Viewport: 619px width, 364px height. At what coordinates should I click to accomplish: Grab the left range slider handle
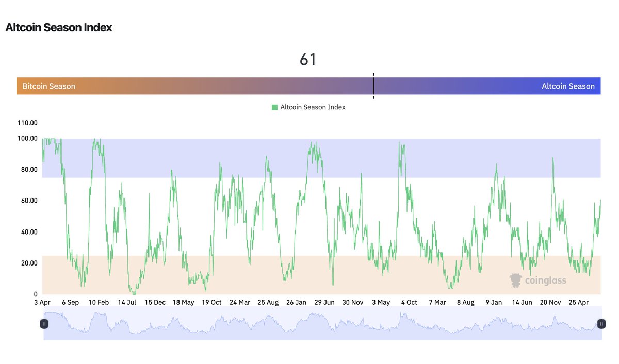coord(44,324)
